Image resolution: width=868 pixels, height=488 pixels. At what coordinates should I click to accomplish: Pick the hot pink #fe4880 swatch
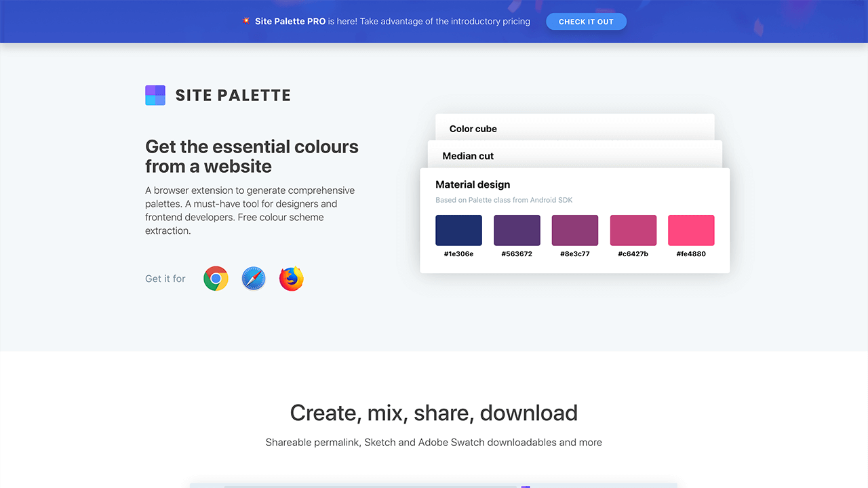691,230
